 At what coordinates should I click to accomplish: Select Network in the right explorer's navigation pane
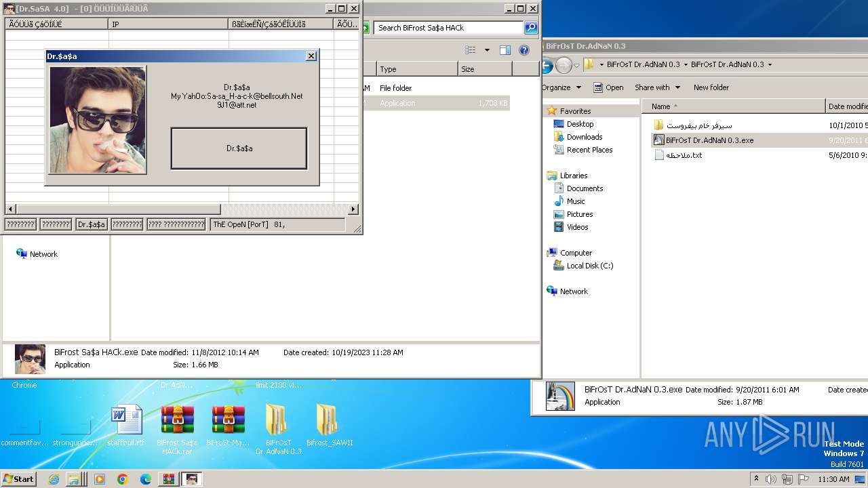(x=574, y=291)
